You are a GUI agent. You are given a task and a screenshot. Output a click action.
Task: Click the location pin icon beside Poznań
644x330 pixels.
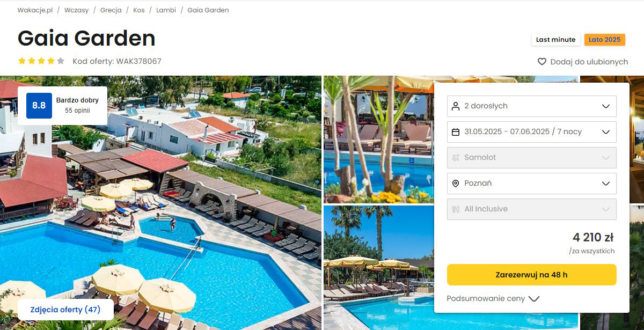pyautogui.click(x=456, y=184)
